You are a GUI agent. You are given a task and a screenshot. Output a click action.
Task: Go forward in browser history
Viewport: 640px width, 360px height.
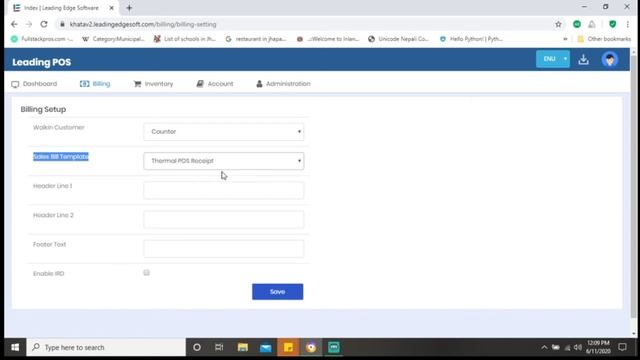pos(29,24)
